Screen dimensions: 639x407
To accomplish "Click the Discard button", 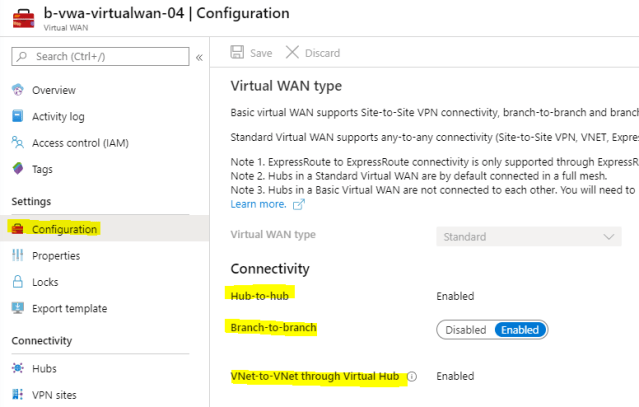I will click(313, 53).
